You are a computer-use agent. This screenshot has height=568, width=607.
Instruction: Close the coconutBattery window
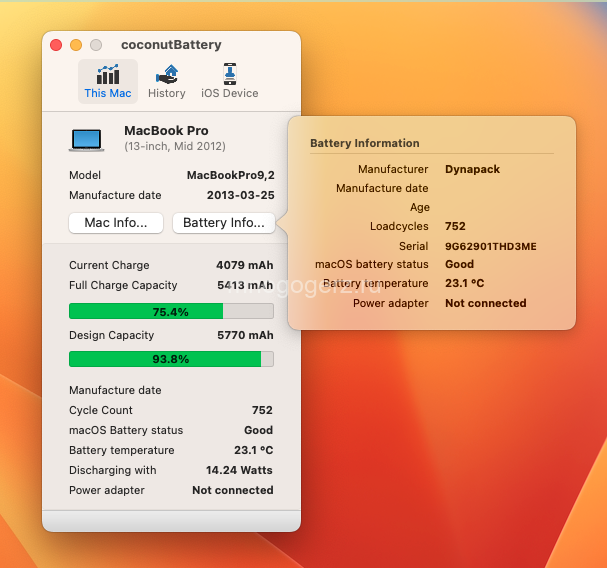click(x=56, y=45)
